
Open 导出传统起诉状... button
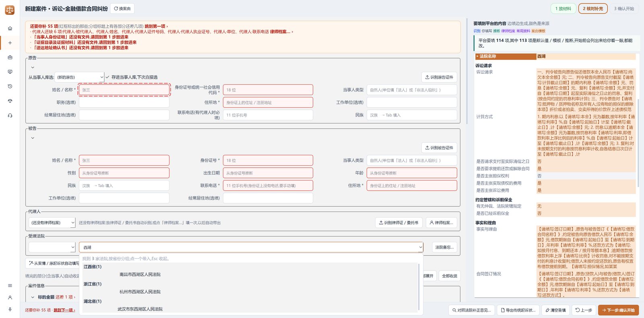pos(518,310)
